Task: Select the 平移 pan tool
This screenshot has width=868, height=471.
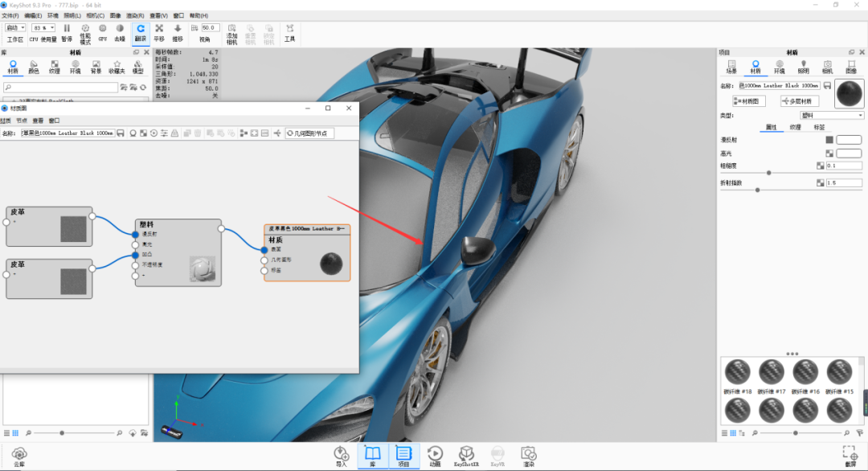Action: [x=159, y=33]
